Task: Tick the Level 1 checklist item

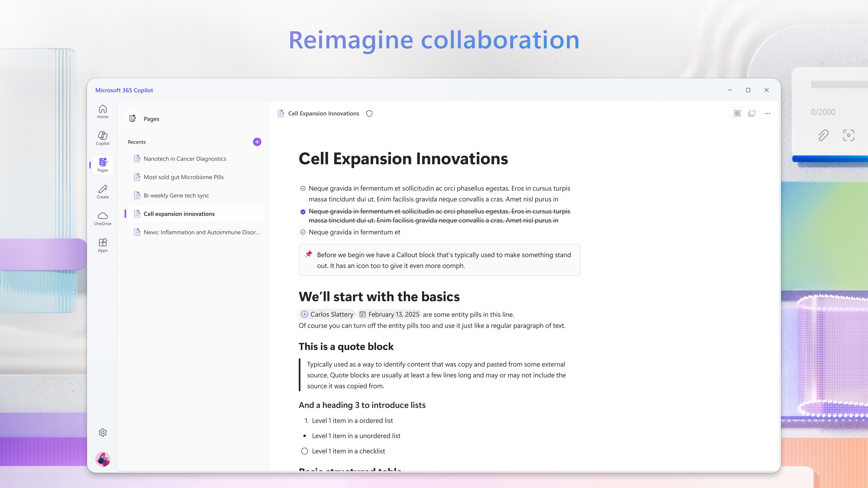Action: click(x=304, y=451)
